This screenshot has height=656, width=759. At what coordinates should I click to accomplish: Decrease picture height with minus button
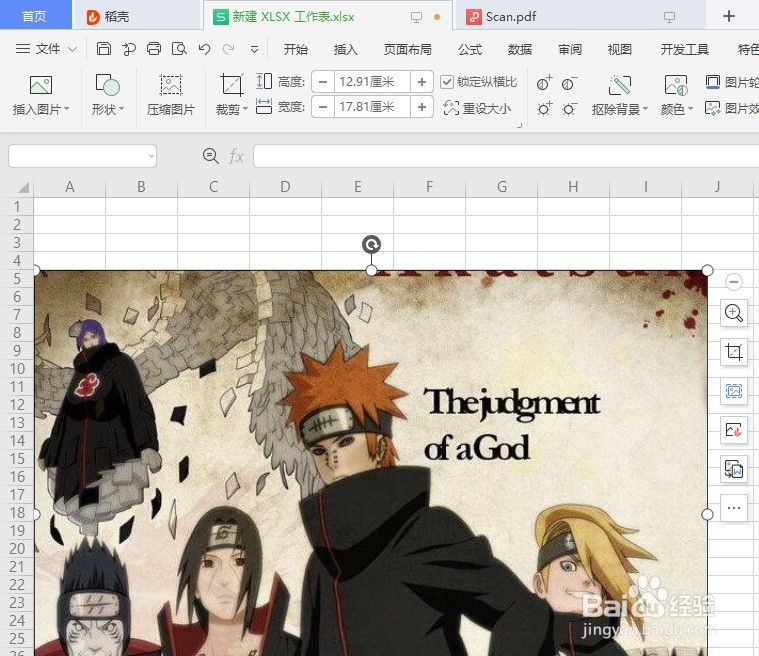(323, 82)
